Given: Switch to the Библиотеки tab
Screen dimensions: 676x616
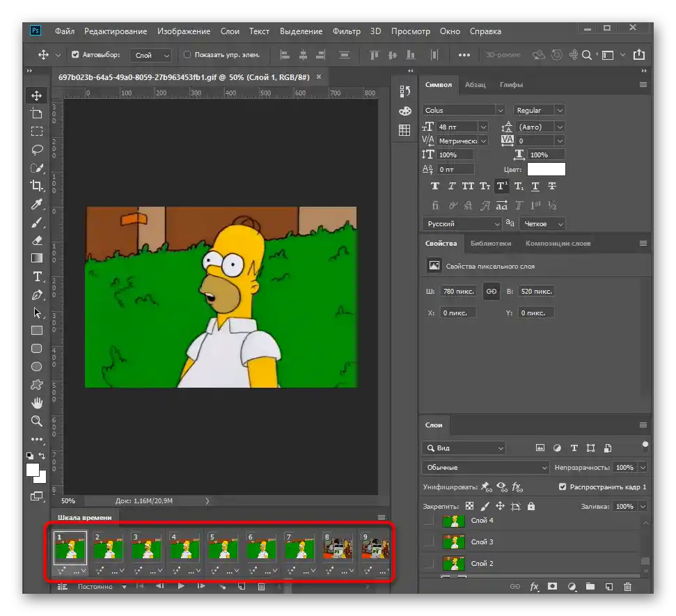Looking at the screenshot, I should (x=490, y=244).
